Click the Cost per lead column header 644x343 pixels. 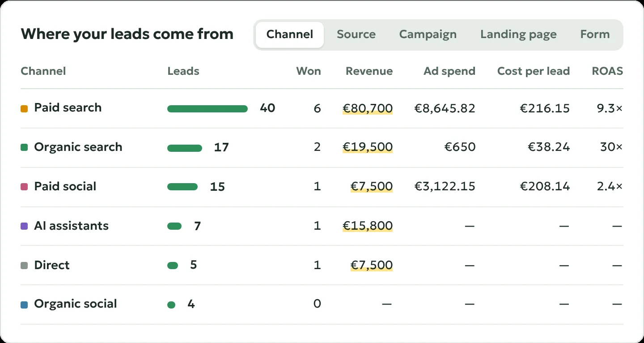click(x=534, y=71)
